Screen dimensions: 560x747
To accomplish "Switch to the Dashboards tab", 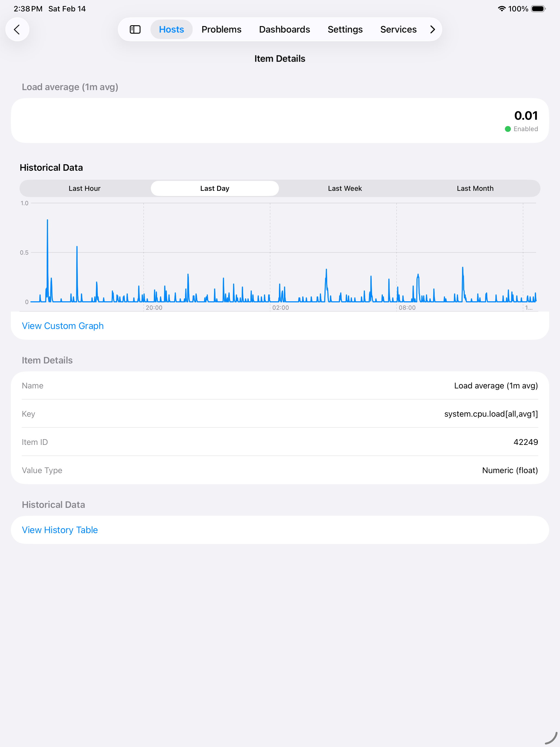I will pyautogui.click(x=284, y=29).
